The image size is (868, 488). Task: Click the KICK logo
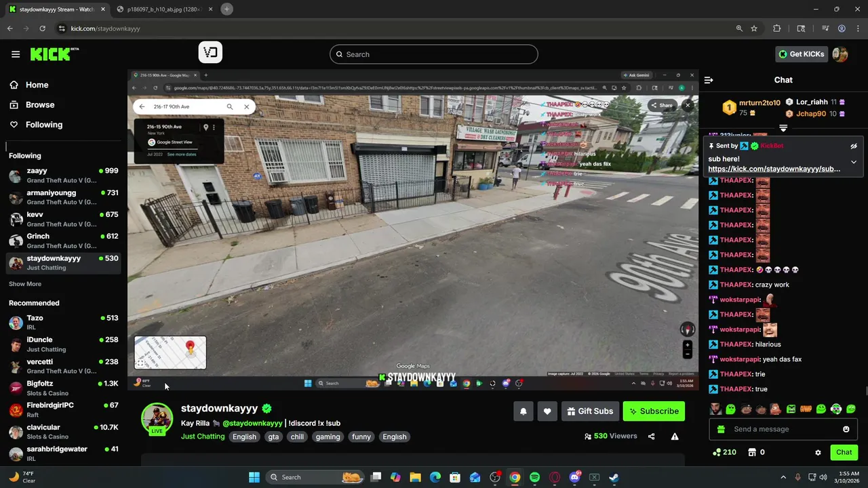pyautogui.click(x=54, y=54)
